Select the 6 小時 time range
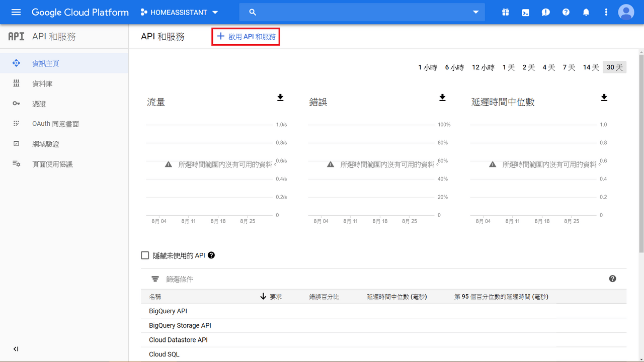Image resolution: width=644 pixels, height=362 pixels. [454, 67]
